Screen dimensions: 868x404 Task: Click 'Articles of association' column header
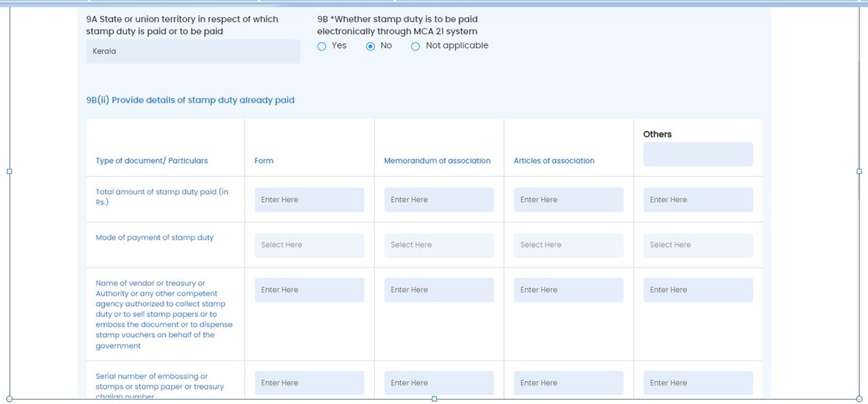(x=554, y=161)
